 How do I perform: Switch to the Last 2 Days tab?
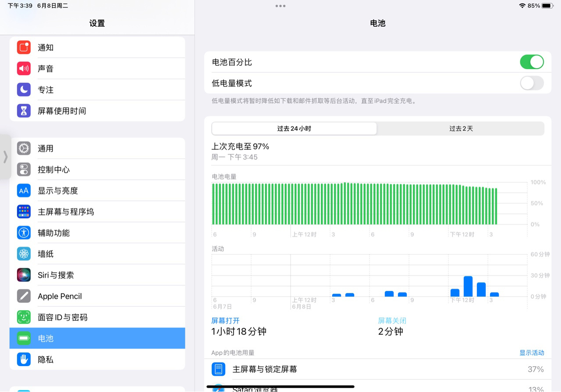tap(461, 128)
